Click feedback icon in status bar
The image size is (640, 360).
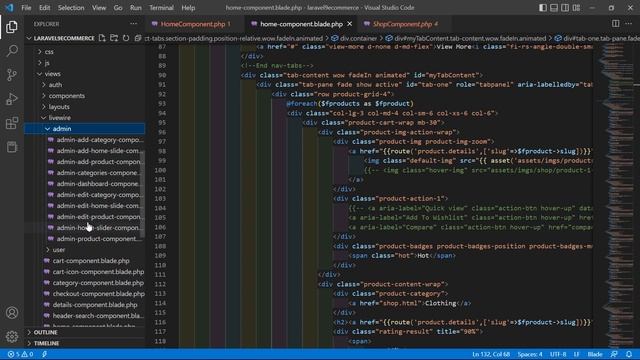point(614,354)
